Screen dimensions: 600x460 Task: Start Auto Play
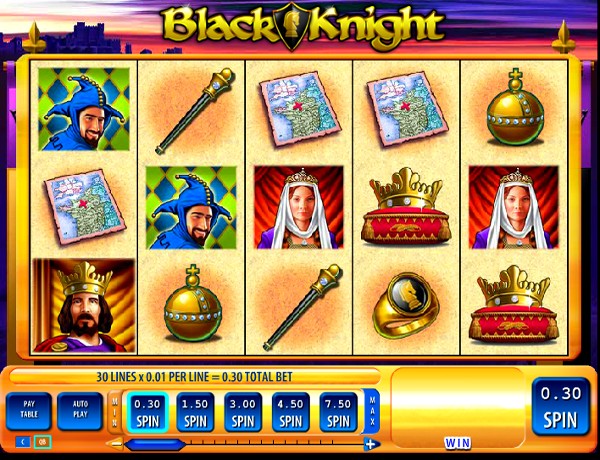[80, 411]
